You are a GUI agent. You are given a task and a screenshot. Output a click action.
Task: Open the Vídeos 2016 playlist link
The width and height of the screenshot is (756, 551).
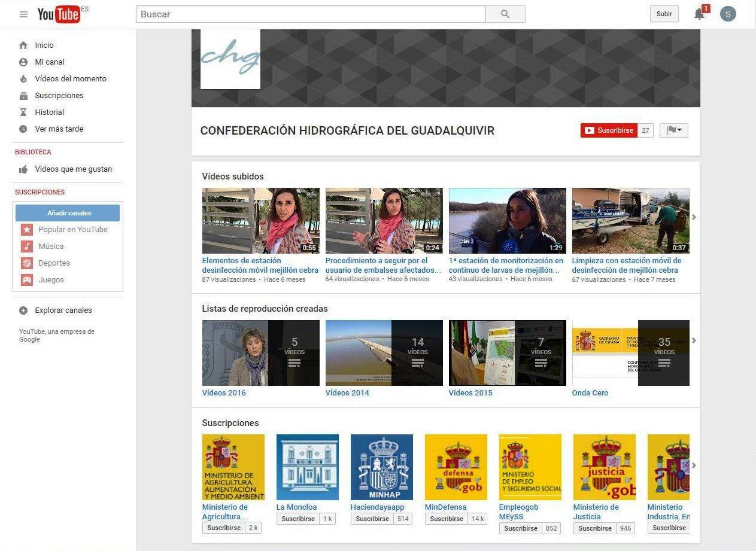[224, 393]
